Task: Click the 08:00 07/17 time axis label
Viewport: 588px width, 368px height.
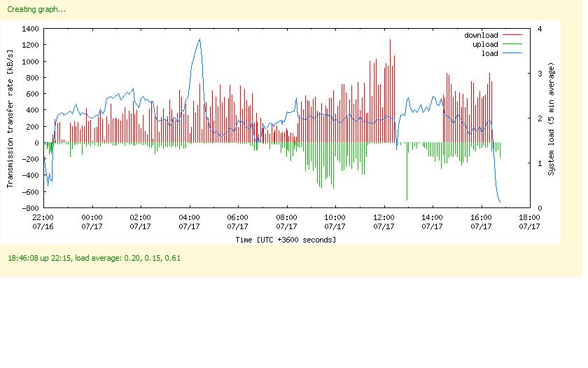Action: click(286, 222)
